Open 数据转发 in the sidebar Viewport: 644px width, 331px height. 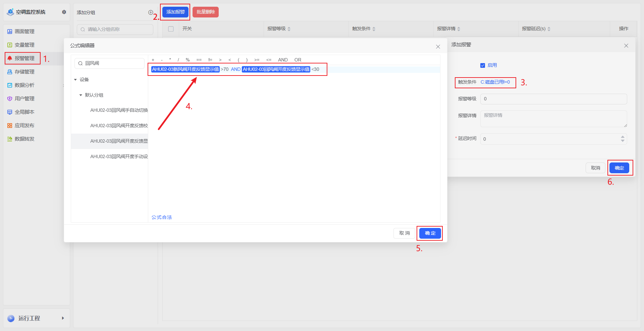pyautogui.click(x=24, y=139)
